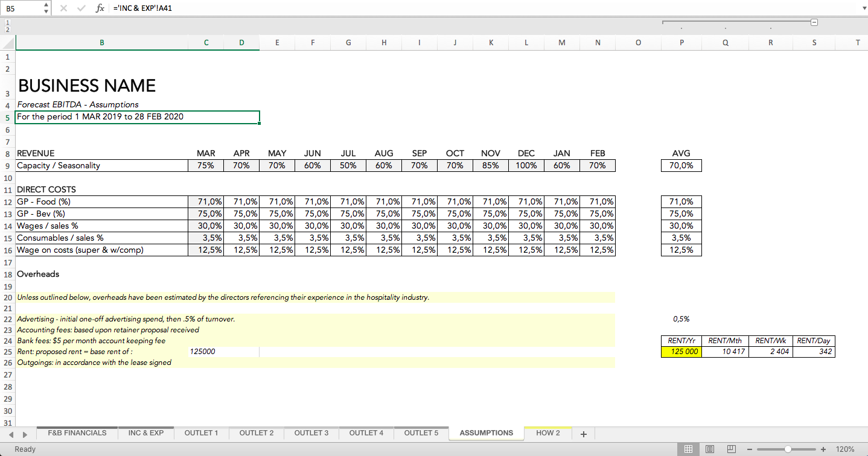Go to next sheet tab arrow
Viewport: 868px width, 456px height.
(25, 434)
